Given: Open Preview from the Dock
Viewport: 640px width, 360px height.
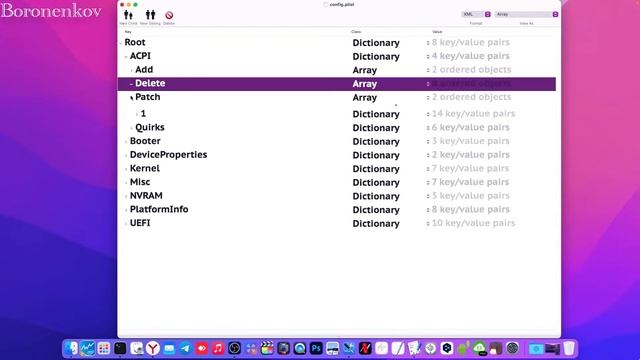Looking at the screenshot, I should 136,348.
